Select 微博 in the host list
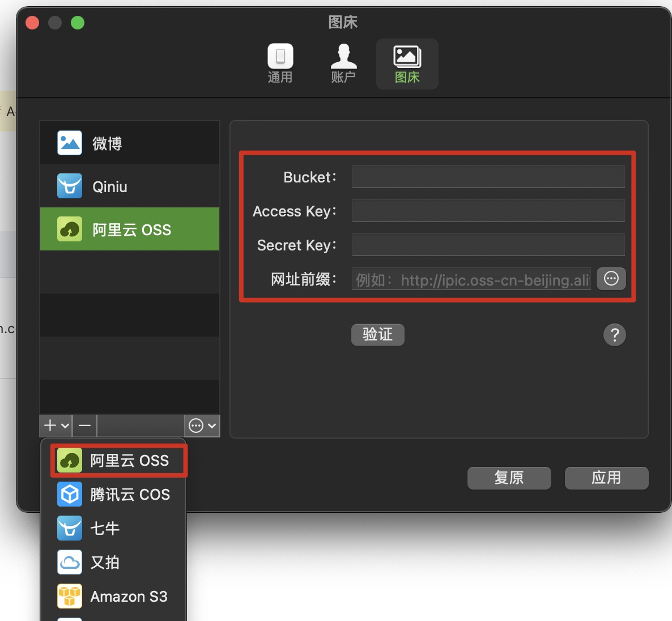672x621 pixels. click(x=130, y=143)
